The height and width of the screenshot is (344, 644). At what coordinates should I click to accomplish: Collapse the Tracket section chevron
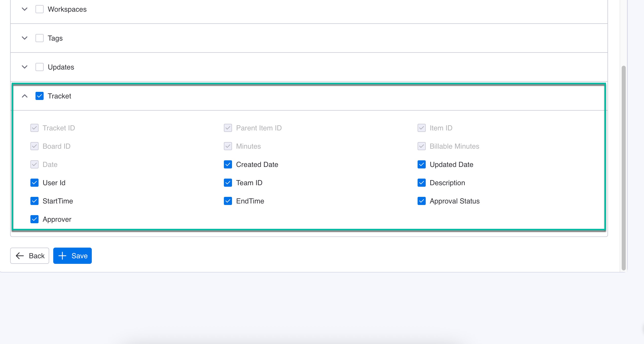tap(25, 96)
